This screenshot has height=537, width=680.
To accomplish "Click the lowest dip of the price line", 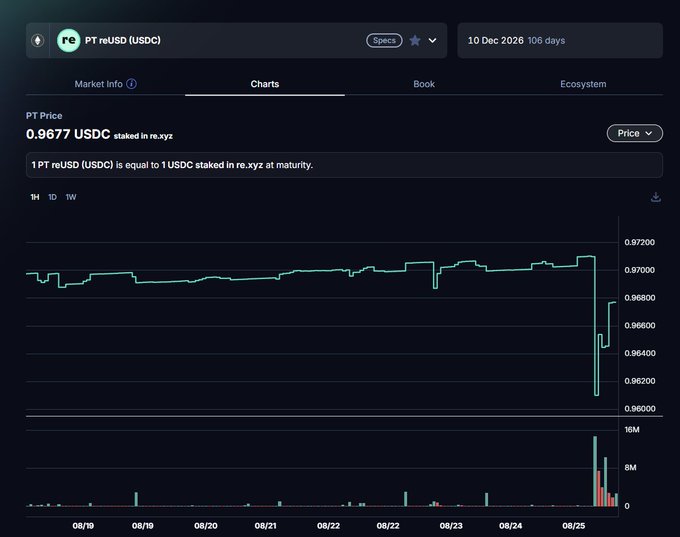I will click(596, 394).
